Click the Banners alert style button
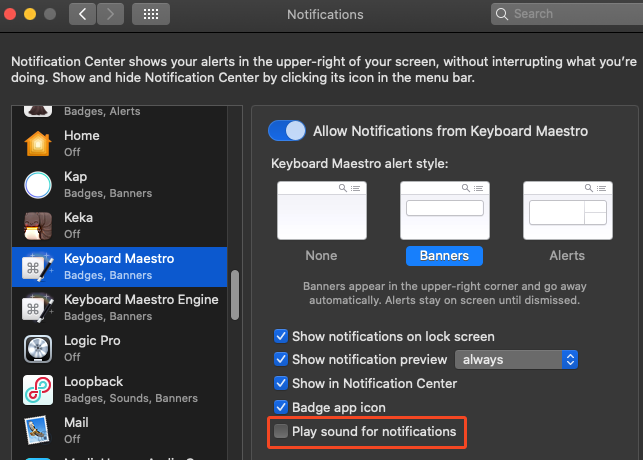Image resolution: width=643 pixels, height=460 pixels. pos(443,255)
